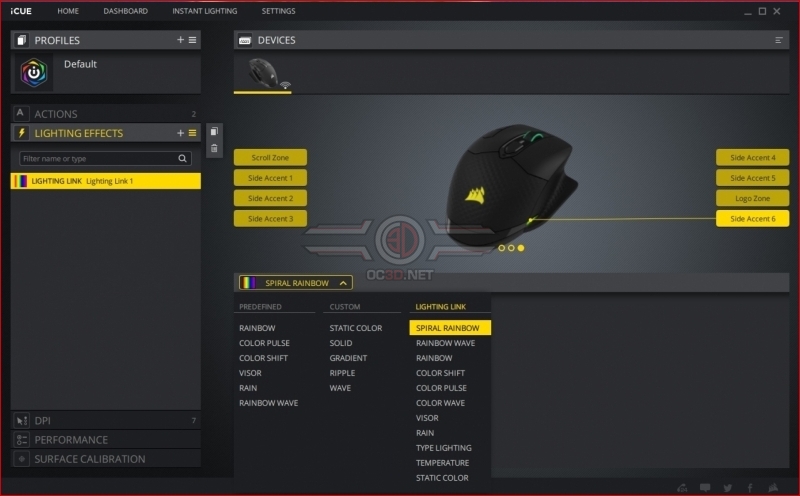
Task: Select Lighting Link Color Wave
Action: (440, 403)
